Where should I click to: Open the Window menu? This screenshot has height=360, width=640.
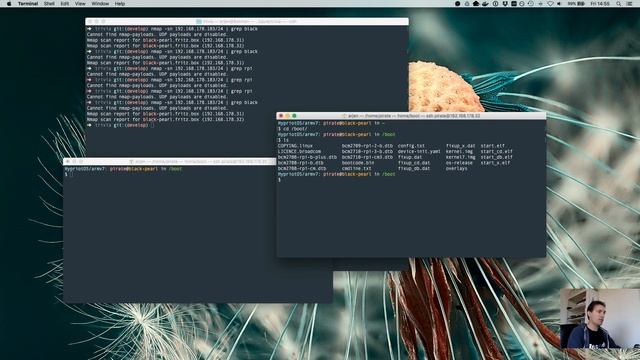point(100,3)
